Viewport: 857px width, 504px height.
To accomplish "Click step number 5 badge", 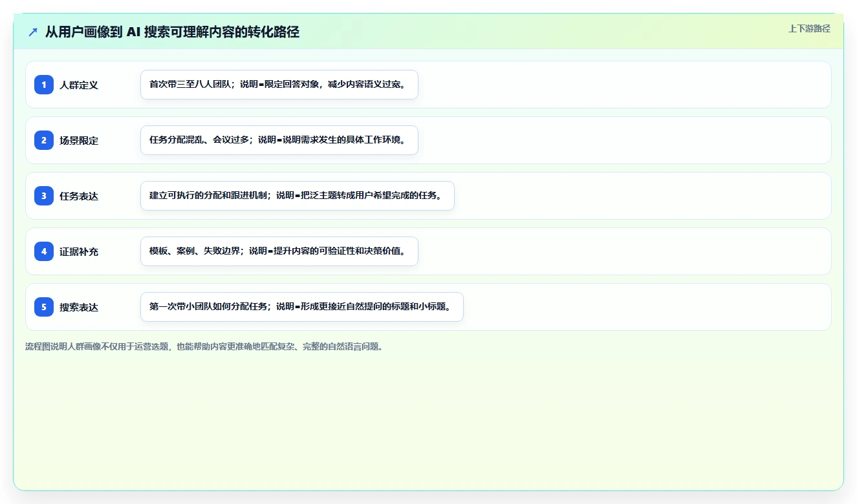I will pyautogui.click(x=44, y=307).
